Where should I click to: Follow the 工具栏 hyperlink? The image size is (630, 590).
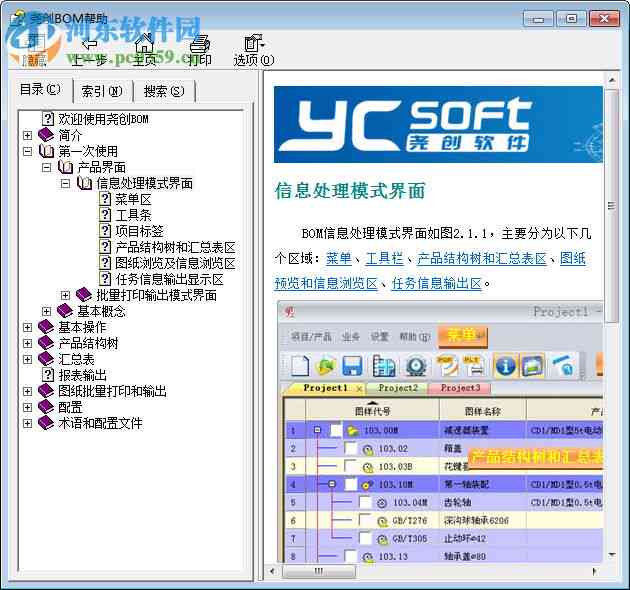(385, 258)
